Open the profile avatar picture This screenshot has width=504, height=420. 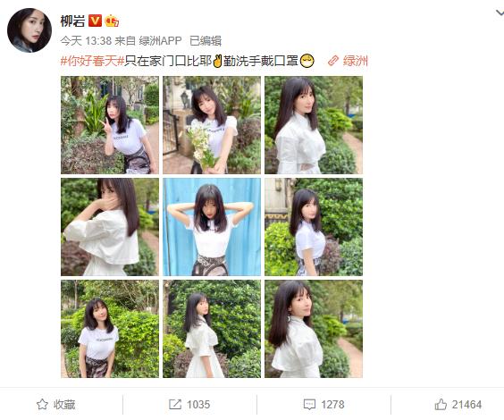pyautogui.click(x=29, y=30)
